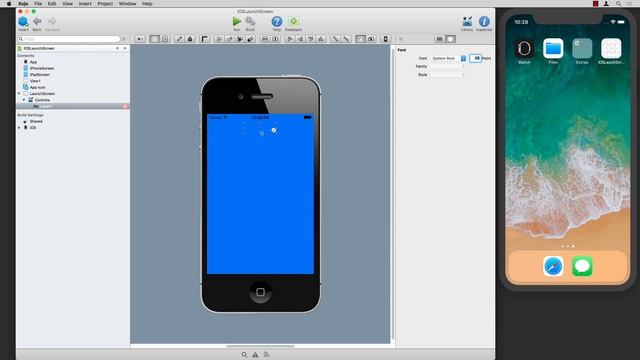Click the lock icon in the layout toolbar

pos(190,39)
